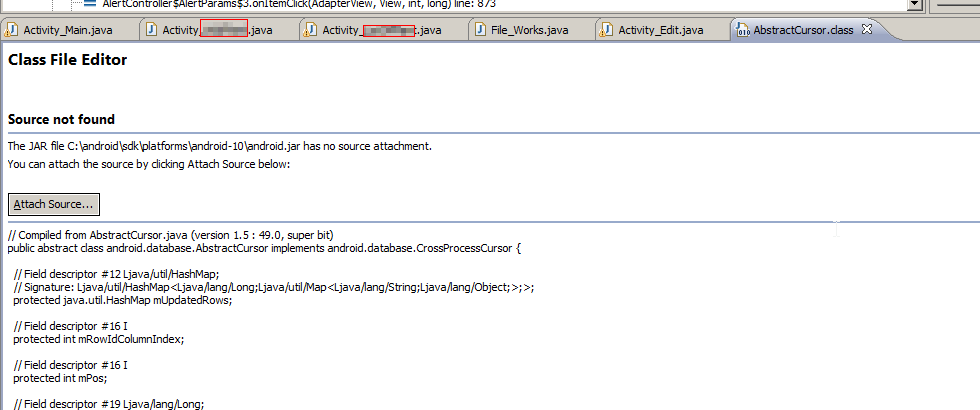The height and width of the screenshot is (410, 980).
Task: Close the AbstractCursor.class tab
Action: (x=866, y=29)
